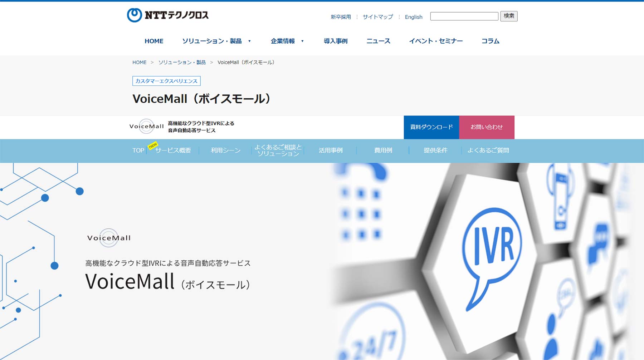This screenshot has width=644, height=360.
Task: Click the お問い合わせ button
Action: 487,127
